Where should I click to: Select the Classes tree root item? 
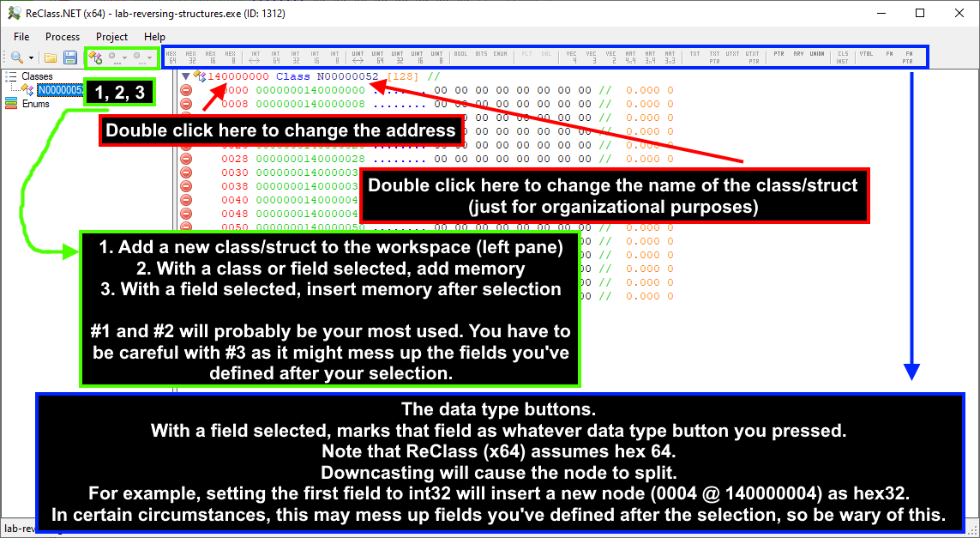38,76
